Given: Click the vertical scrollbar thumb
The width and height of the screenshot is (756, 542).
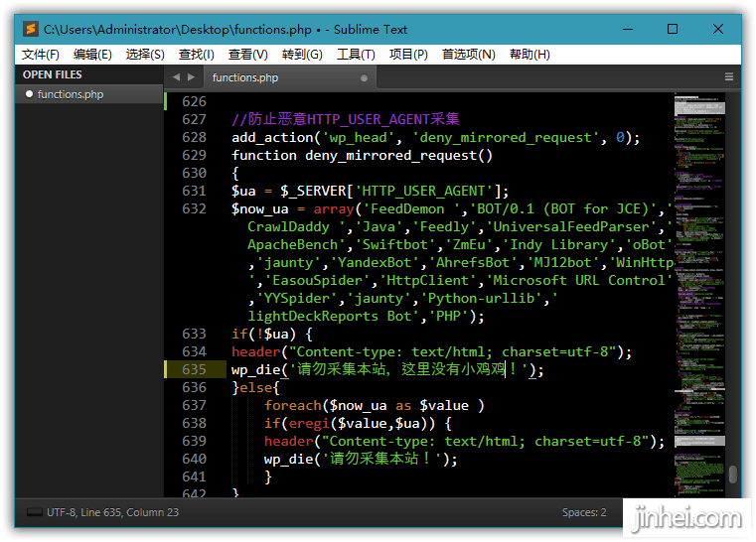Looking at the screenshot, I should tap(733, 474).
